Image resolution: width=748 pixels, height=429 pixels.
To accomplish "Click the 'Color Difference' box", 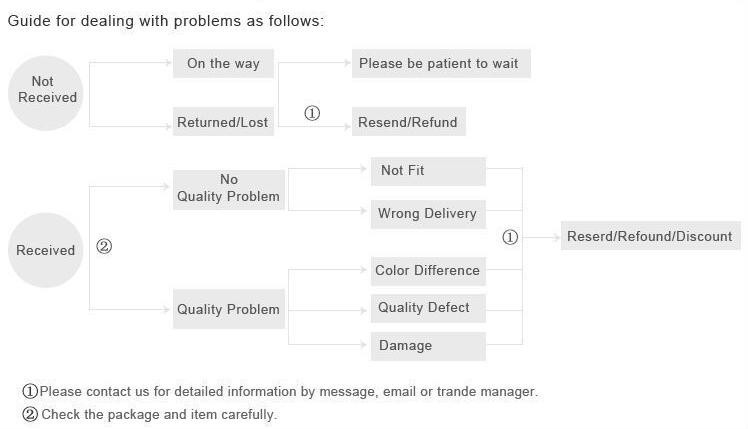I will [427, 271].
